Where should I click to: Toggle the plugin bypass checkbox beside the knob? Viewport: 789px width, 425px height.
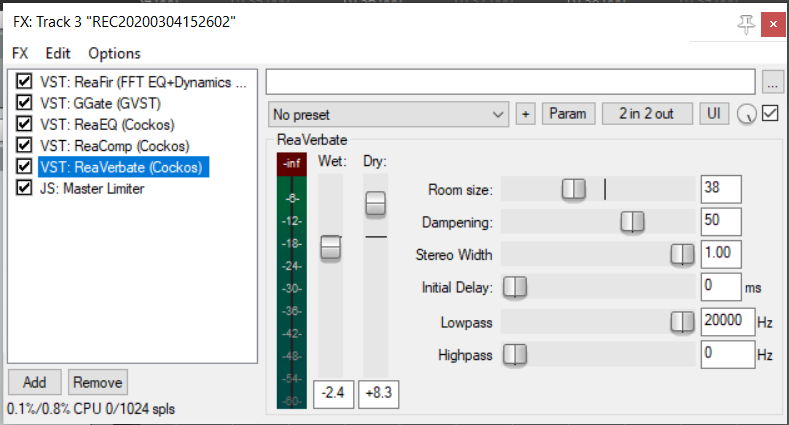click(x=770, y=114)
